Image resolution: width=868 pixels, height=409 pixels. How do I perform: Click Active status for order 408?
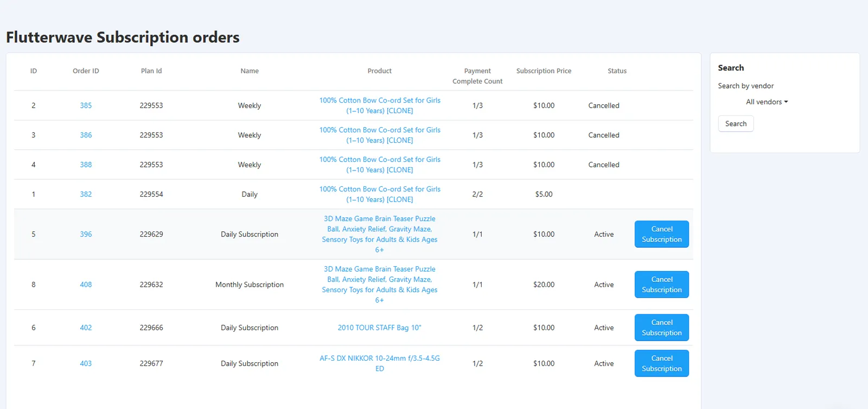pyautogui.click(x=604, y=285)
